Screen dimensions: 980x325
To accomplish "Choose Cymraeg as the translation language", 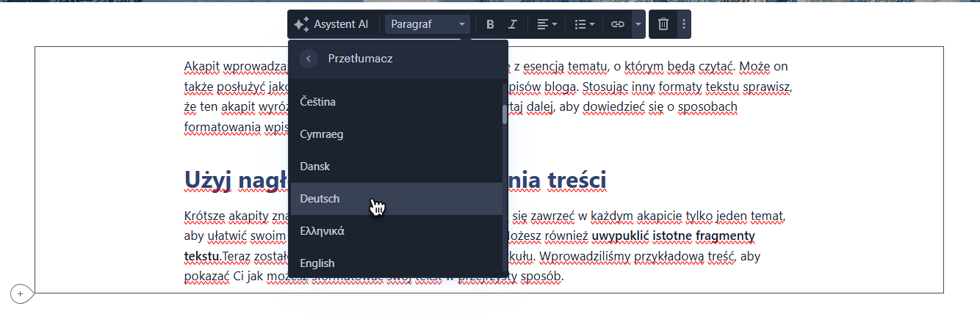I will click(322, 134).
